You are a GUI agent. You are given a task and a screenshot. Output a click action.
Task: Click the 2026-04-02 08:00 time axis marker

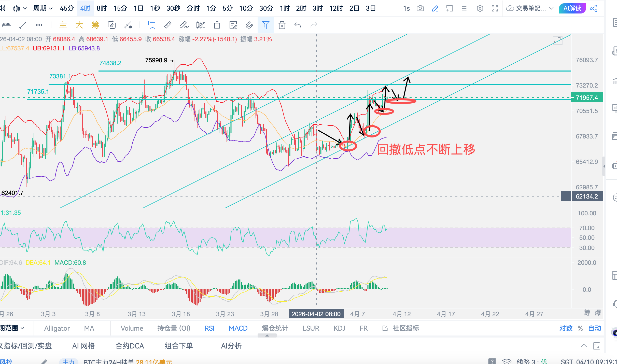[x=316, y=314]
